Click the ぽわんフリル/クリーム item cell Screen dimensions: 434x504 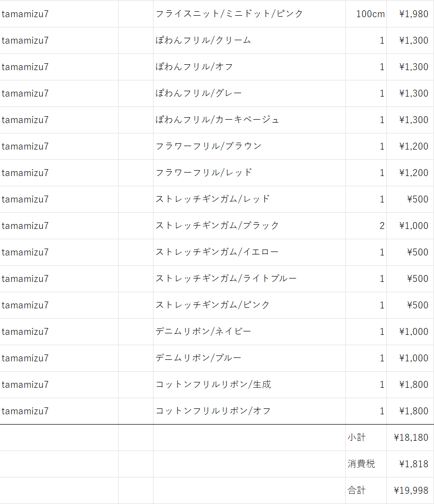click(x=249, y=41)
